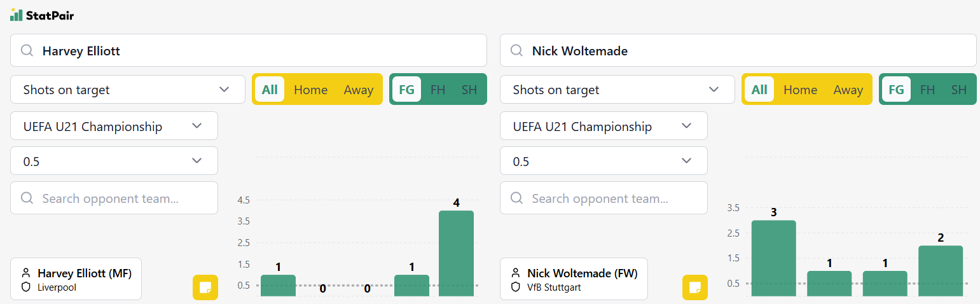Open right UEFA U21 Championship dropdown
This screenshot has height=304, width=980.
tap(604, 126)
